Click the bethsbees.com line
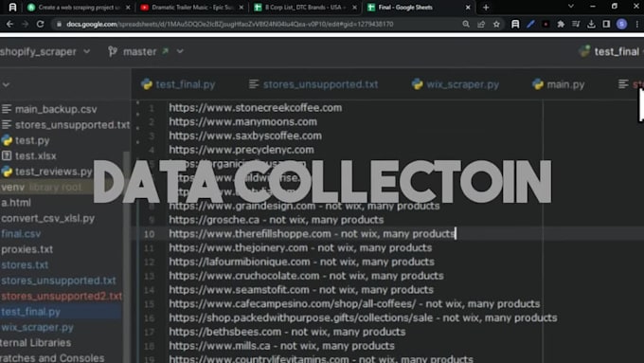Viewport: 644px width, 363px height. pos(287,332)
